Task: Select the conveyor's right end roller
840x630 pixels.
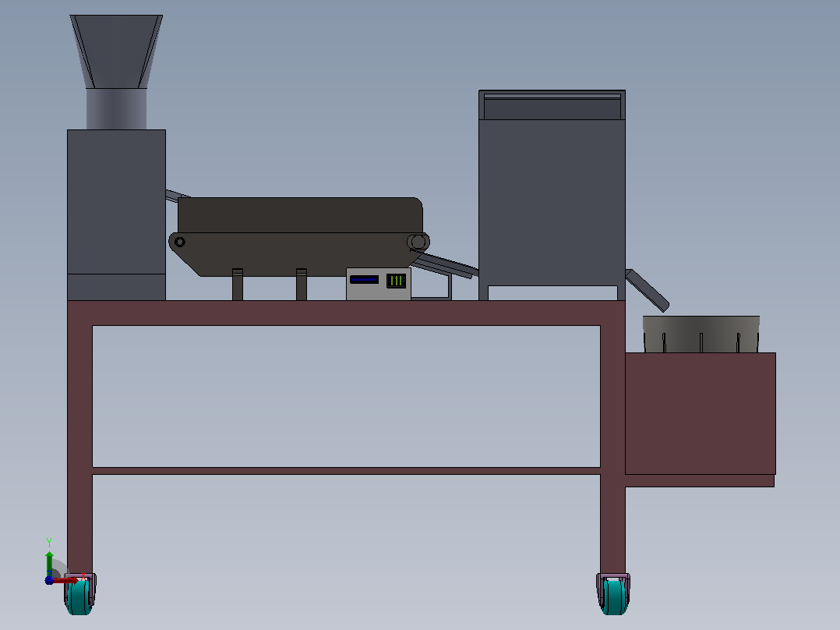Action: (x=418, y=242)
